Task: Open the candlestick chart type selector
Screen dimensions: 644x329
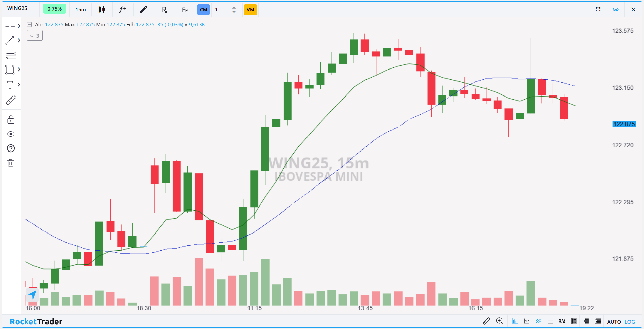Action: (x=101, y=9)
